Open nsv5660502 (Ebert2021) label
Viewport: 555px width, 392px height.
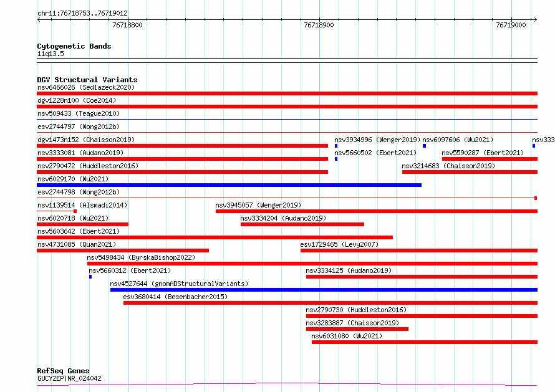point(375,153)
